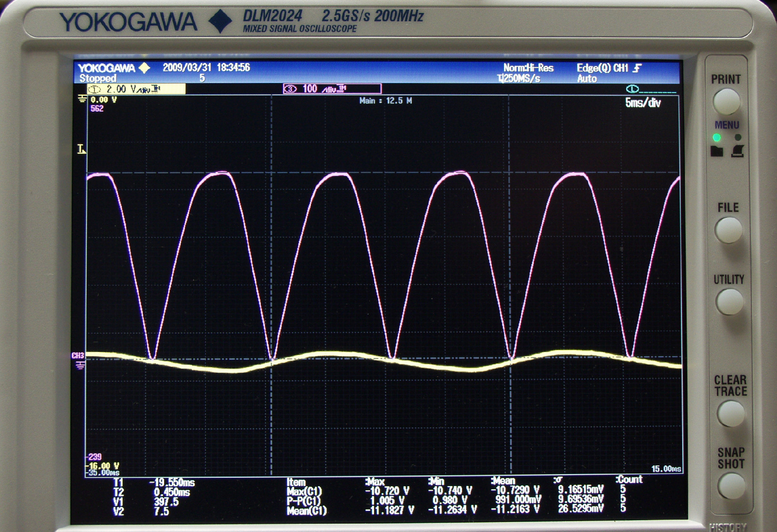Select the channel 3 100/div box
This screenshot has height=532, width=777.
click(x=332, y=89)
